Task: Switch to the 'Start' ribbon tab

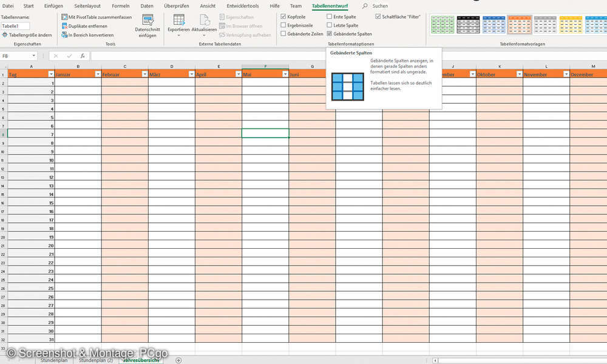Action: tap(29, 5)
